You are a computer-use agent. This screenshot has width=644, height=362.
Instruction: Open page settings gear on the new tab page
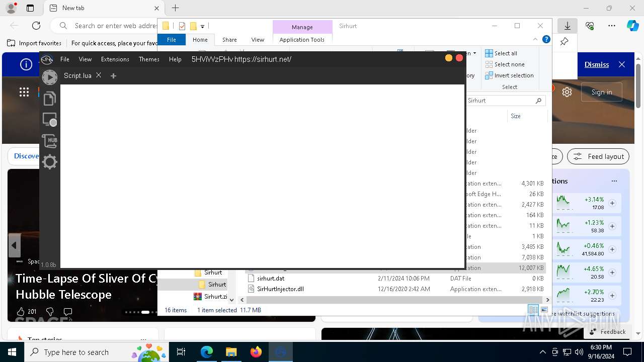[567, 92]
